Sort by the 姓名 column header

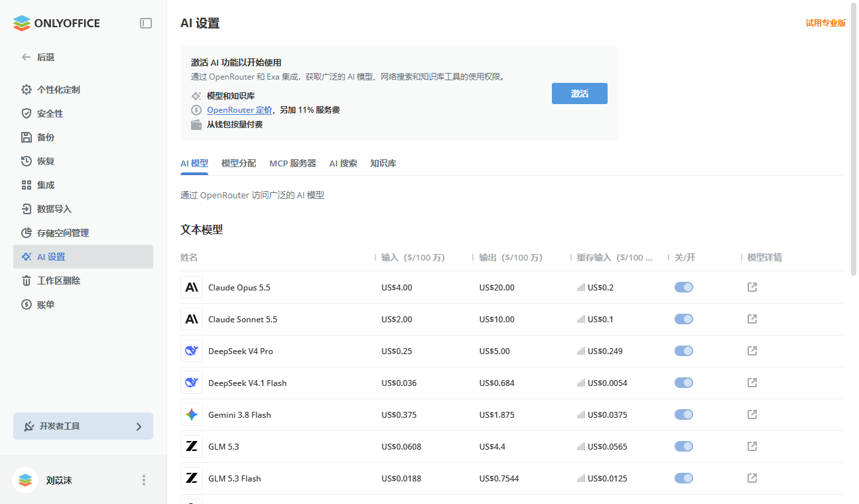pos(189,257)
